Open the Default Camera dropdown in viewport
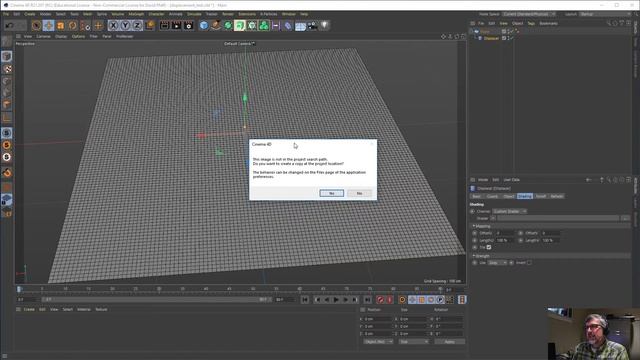This screenshot has width=640, height=360. (240, 44)
